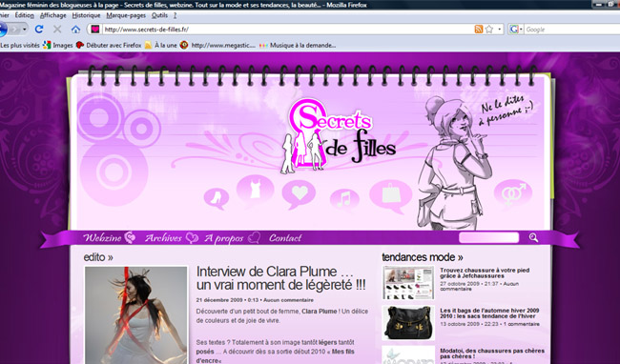The width and height of the screenshot is (620, 364).
Task: Open Musique à la demande bookmark
Action: click(x=298, y=46)
